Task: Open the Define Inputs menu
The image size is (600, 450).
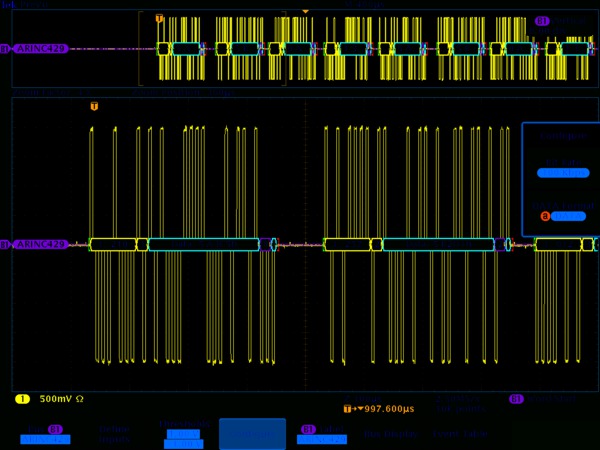Action: point(115,434)
